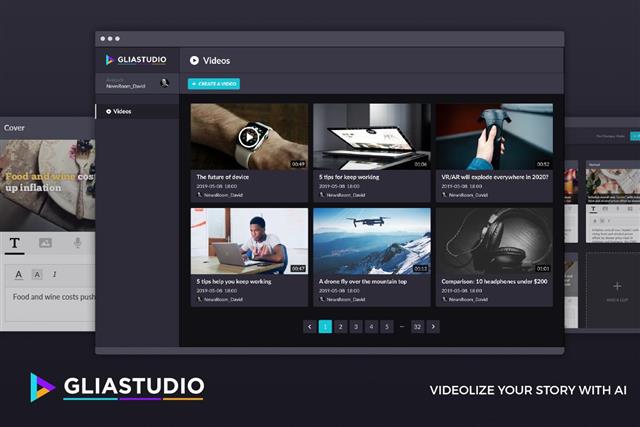
Task: Click the large GliaStudio logo at bottom left
Action: [117, 387]
